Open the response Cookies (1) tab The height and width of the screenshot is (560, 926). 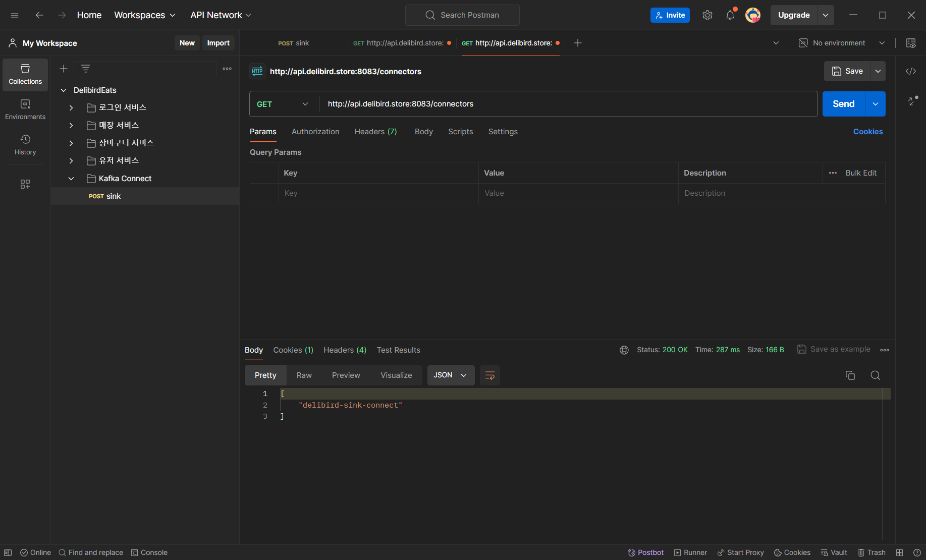point(293,350)
